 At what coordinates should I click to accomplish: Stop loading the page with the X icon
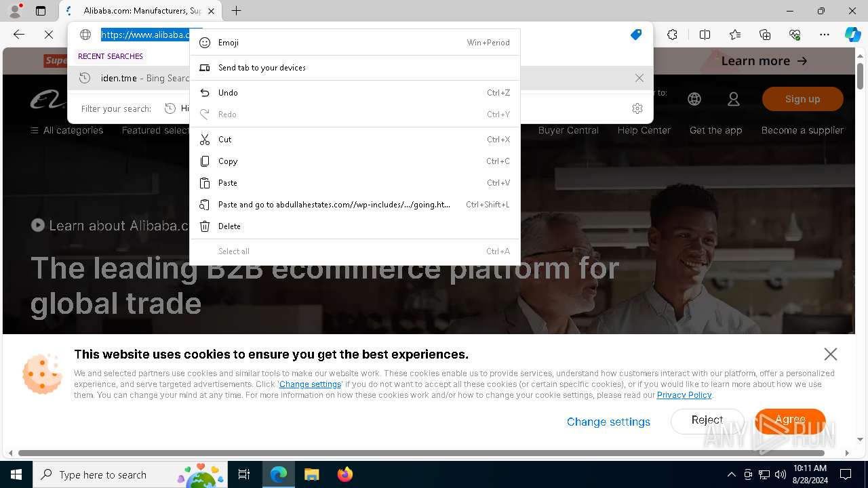point(49,35)
